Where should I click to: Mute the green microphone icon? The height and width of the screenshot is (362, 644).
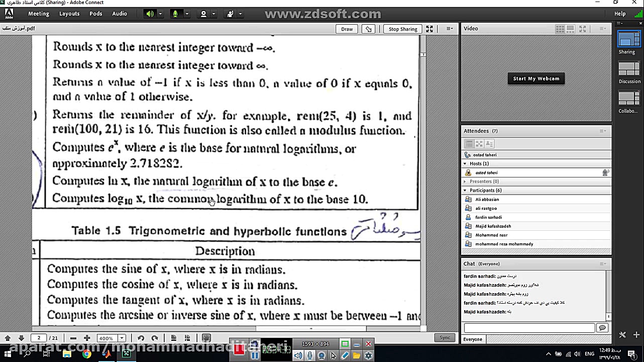click(x=175, y=14)
